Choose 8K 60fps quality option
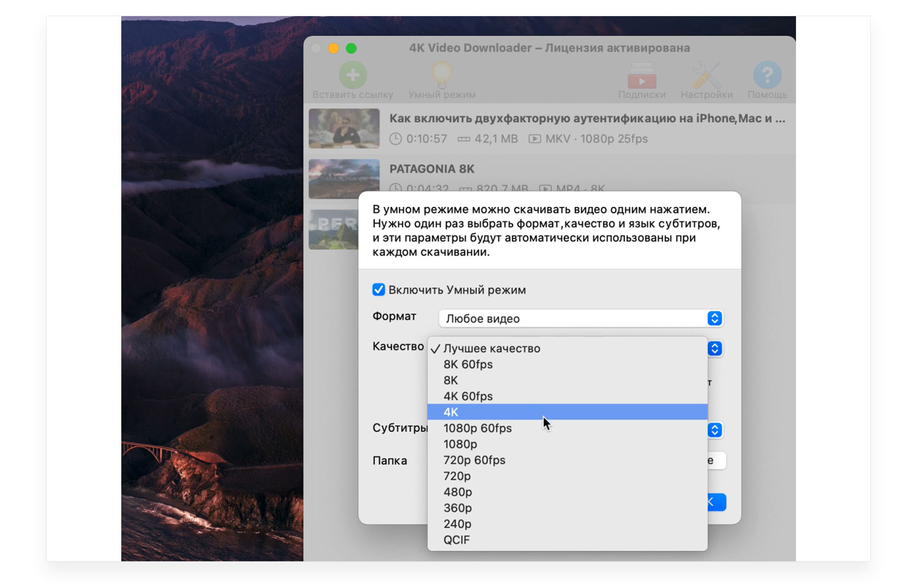Image resolution: width=913 pixels, height=588 pixels. coord(468,365)
